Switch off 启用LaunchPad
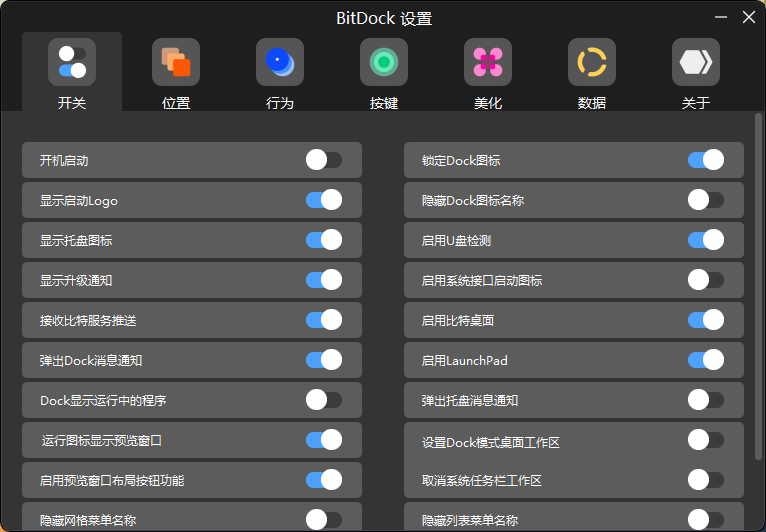 click(x=706, y=360)
